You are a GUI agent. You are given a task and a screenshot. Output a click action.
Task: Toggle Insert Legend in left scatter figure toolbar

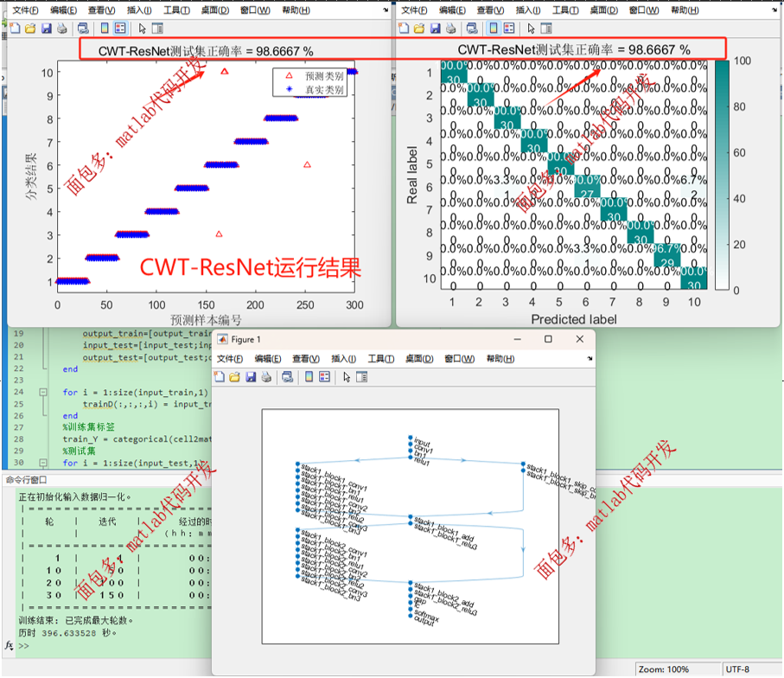click(x=120, y=28)
